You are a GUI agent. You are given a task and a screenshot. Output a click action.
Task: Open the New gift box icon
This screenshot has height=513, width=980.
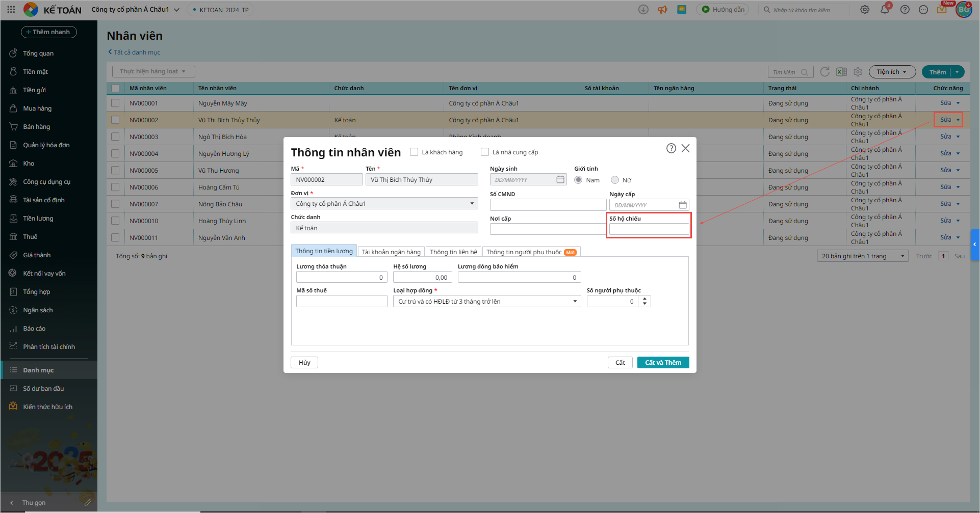click(x=942, y=9)
